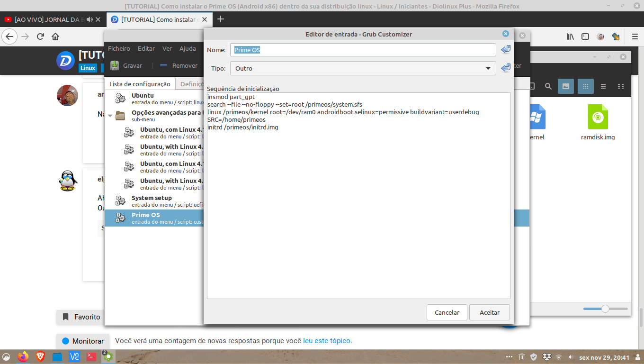
Task: Click inside the Sequência de inicialização text area
Action: tap(358, 196)
